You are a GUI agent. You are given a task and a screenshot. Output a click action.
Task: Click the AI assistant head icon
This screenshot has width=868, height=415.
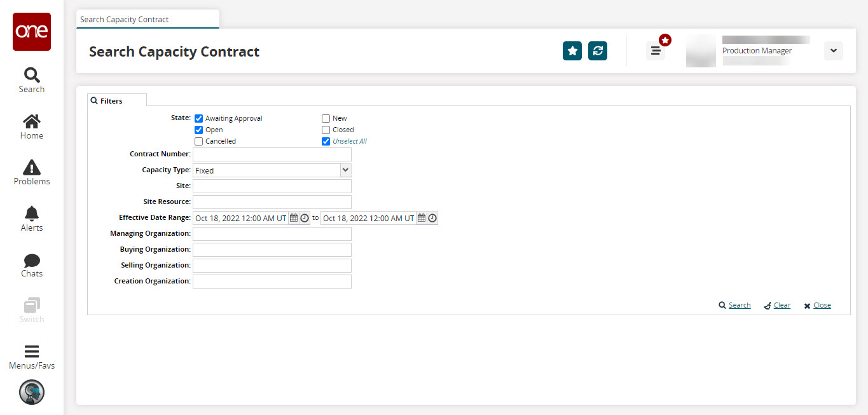pos(32,392)
